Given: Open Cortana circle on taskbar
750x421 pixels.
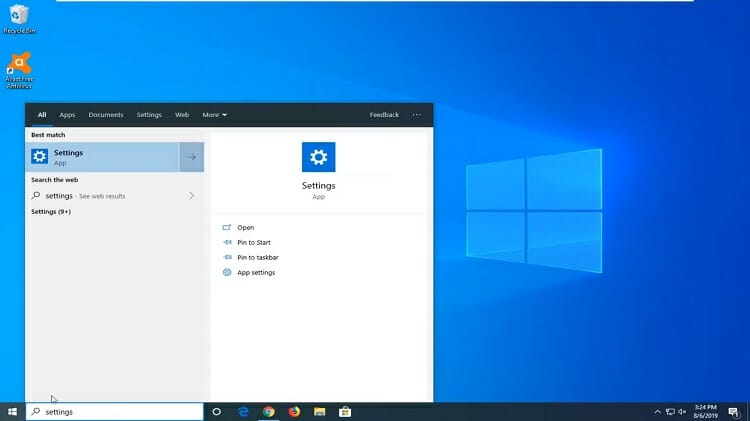Looking at the screenshot, I should (217, 412).
